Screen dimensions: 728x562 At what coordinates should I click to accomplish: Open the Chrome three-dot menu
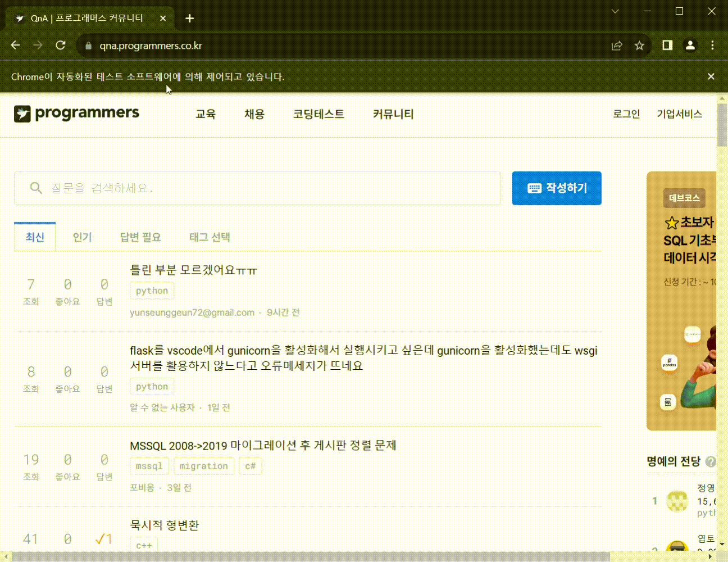(712, 46)
